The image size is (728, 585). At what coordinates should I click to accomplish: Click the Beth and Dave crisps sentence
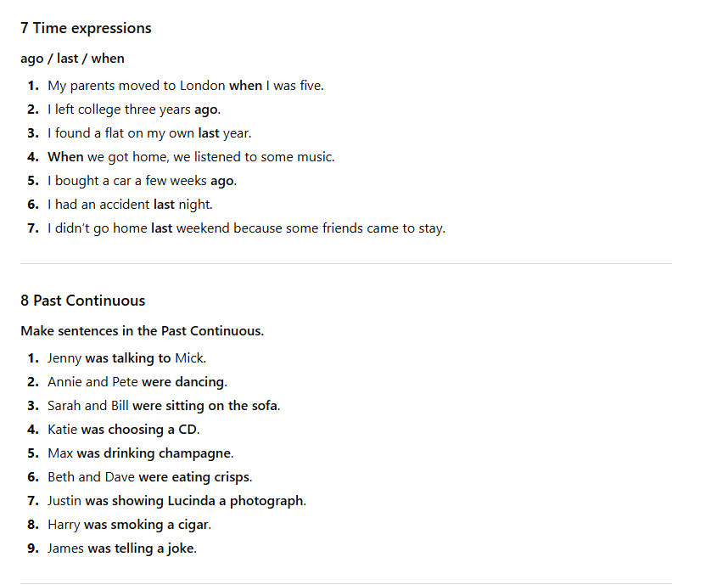click(149, 477)
